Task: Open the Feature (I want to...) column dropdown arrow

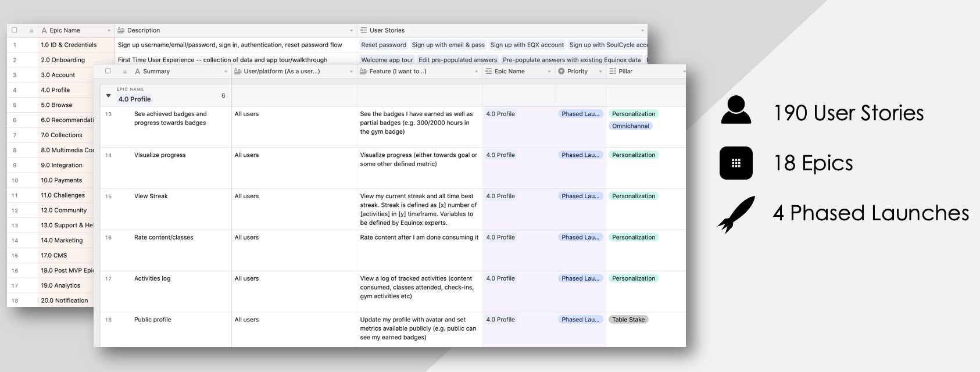Action: 477,72
